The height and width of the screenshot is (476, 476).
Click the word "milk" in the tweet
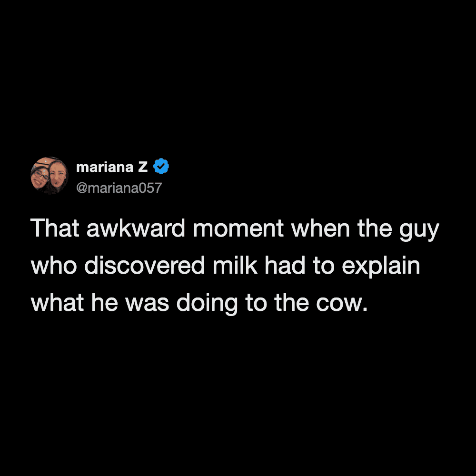pyautogui.click(x=235, y=265)
